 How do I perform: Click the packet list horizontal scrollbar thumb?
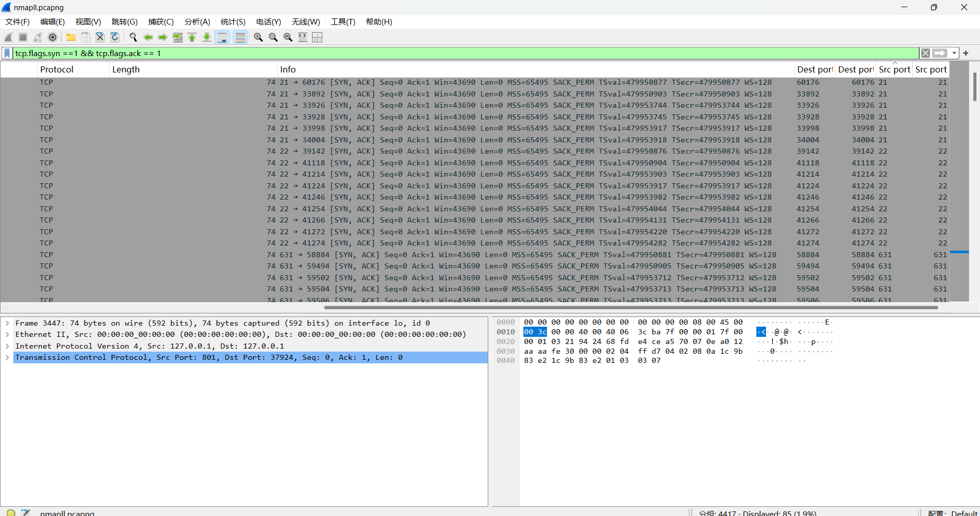point(631,308)
